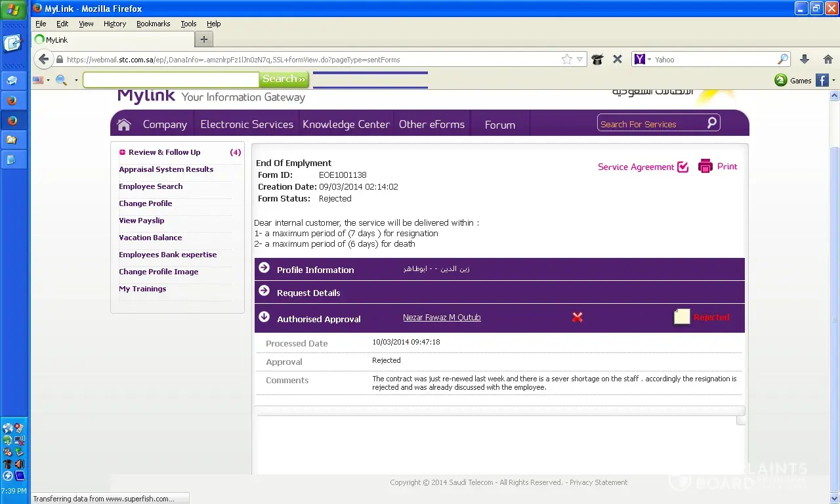
Task: Expand the Request Details section
Action: 264,291
